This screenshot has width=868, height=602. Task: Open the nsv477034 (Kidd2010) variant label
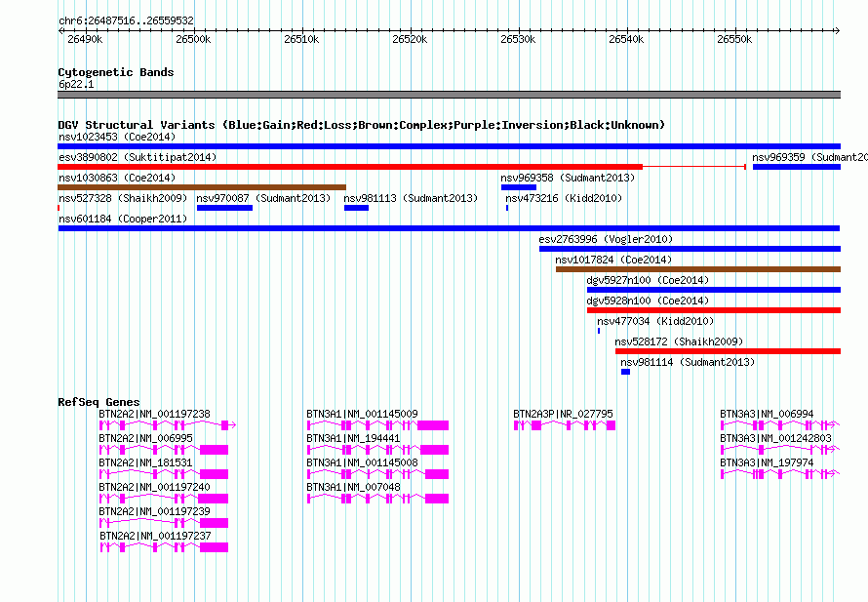pyautogui.click(x=655, y=321)
